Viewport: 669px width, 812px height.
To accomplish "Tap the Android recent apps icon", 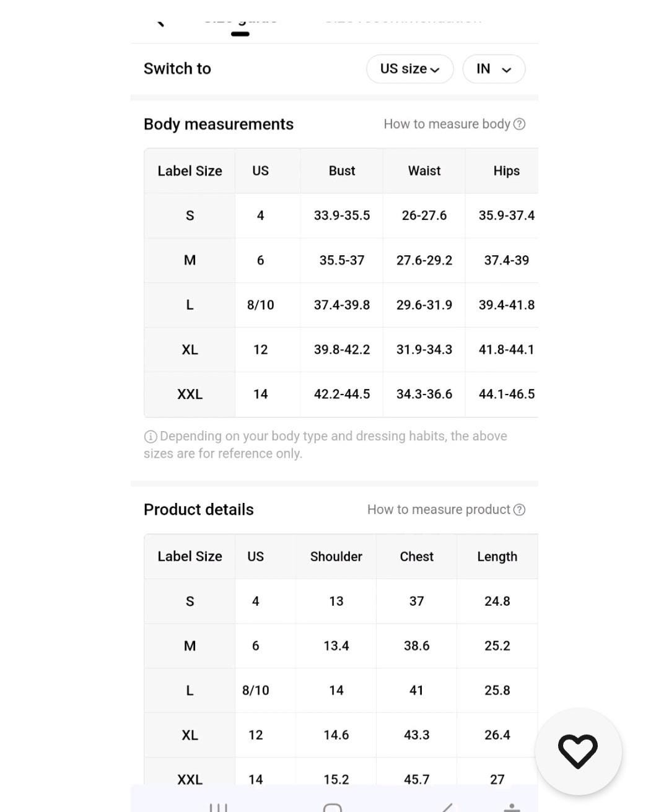I will coord(218,807).
